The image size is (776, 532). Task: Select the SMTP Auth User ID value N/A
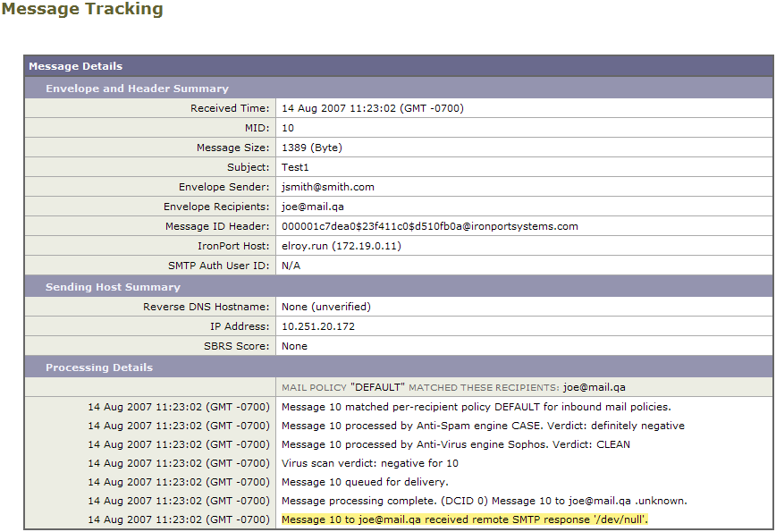coord(291,266)
